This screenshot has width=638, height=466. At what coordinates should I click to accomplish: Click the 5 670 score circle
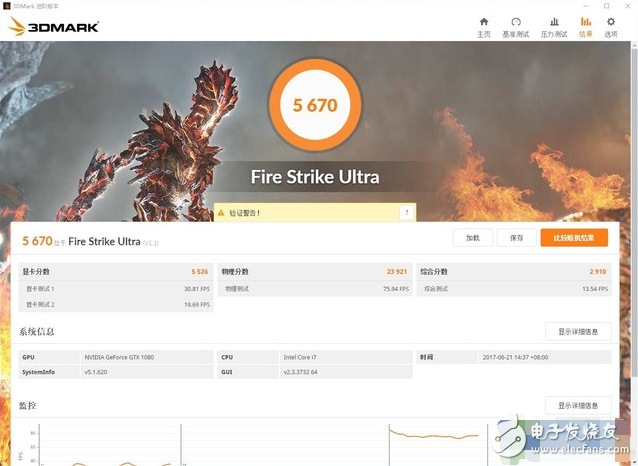point(314,106)
